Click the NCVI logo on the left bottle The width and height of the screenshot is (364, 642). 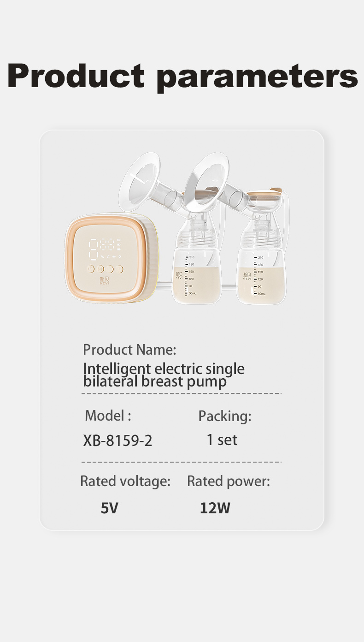179,275
